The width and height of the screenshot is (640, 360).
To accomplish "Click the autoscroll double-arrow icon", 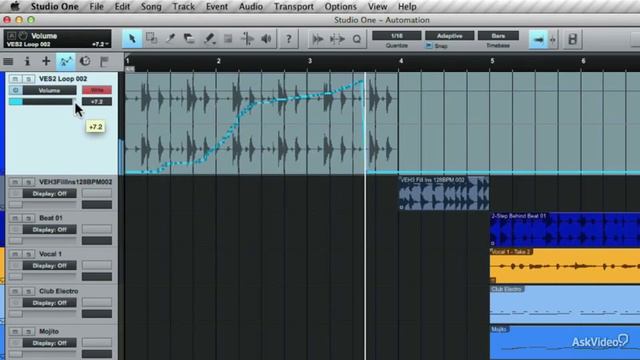I will point(318,39).
